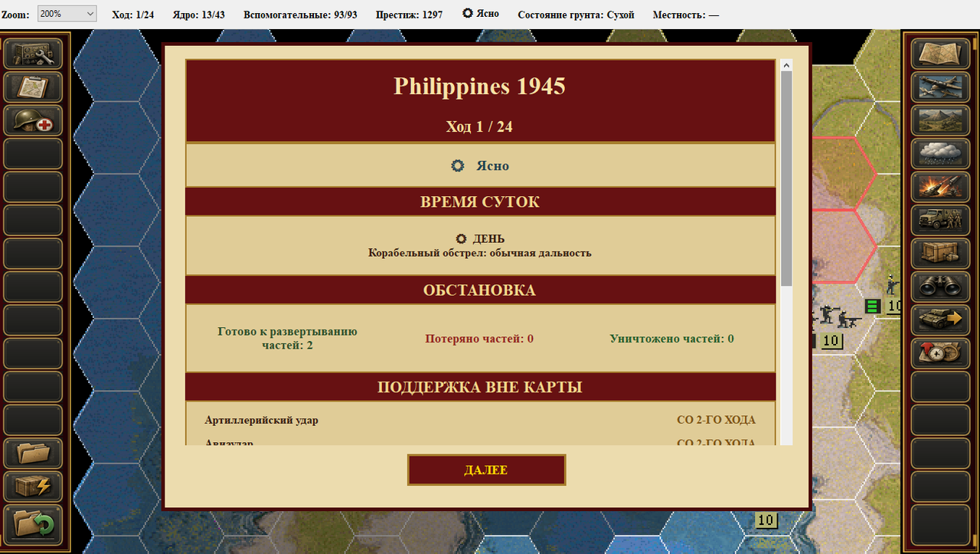The width and height of the screenshot is (980, 554).
Task: Click the 'Вспомогательные: 93/93' status entry
Action: pos(302,15)
